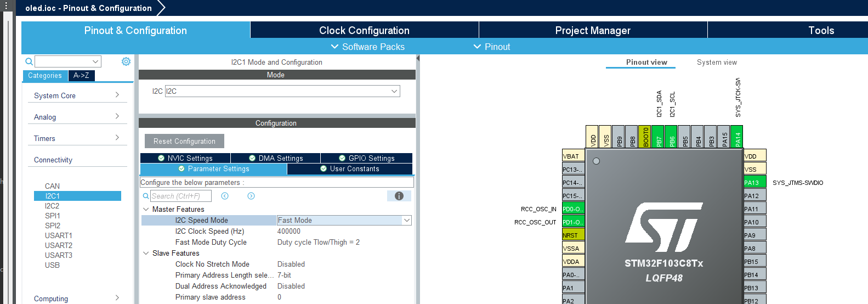
Task: Switch to Clock Configuration tab
Action: [x=364, y=30]
